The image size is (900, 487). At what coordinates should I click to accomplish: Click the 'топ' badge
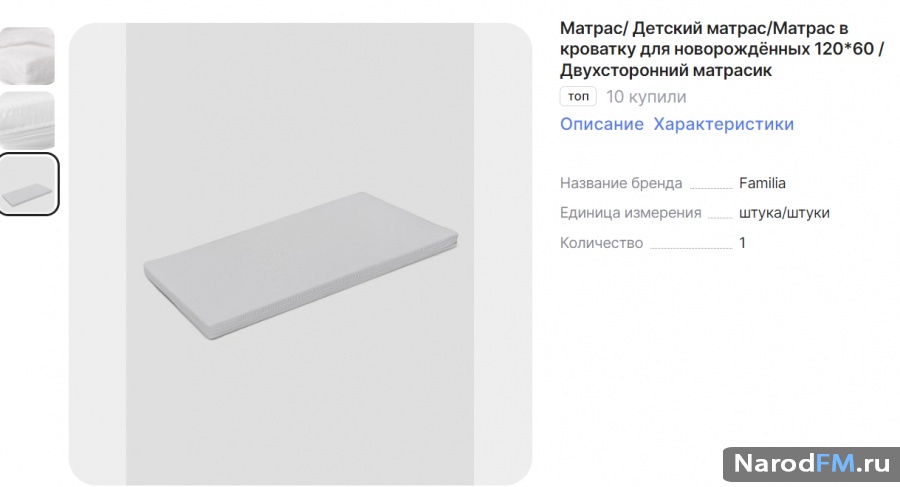click(x=578, y=96)
